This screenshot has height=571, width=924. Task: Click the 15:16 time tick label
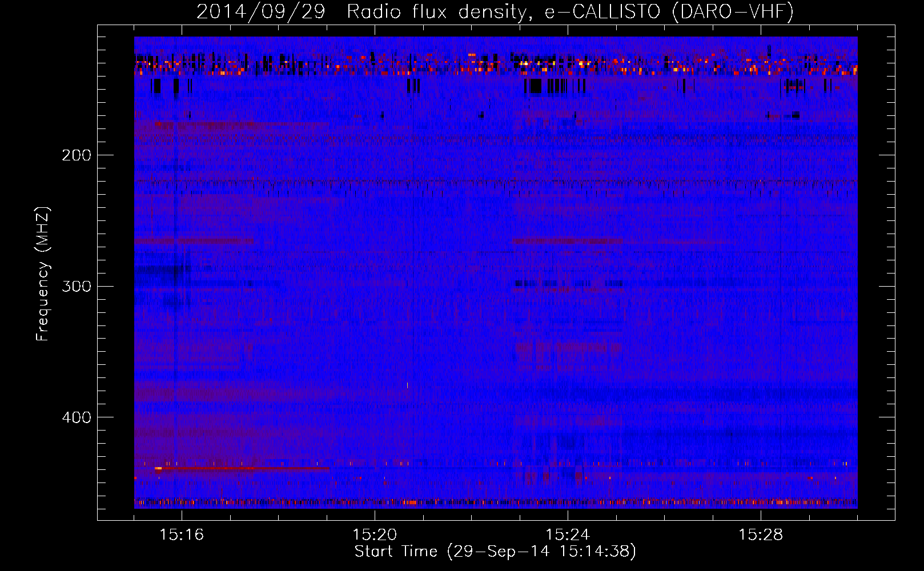coord(182,534)
